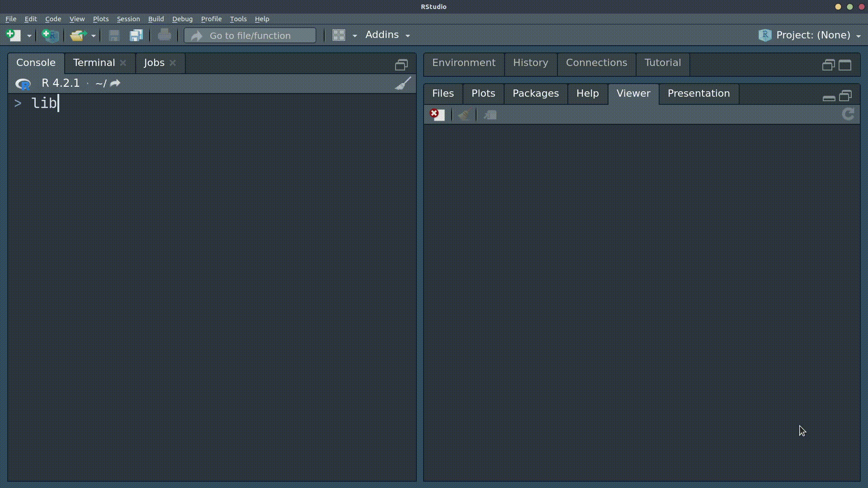Clear all Viewer items with broom icon
This screenshot has height=488, width=868.
click(x=465, y=114)
